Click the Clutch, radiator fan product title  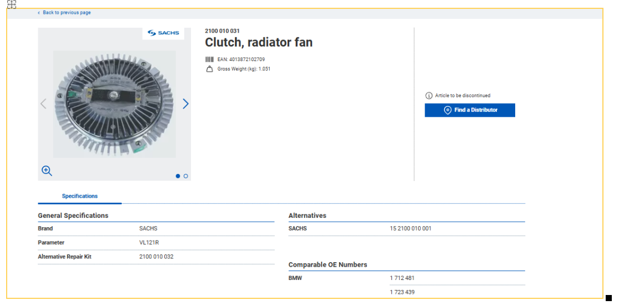click(258, 42)
